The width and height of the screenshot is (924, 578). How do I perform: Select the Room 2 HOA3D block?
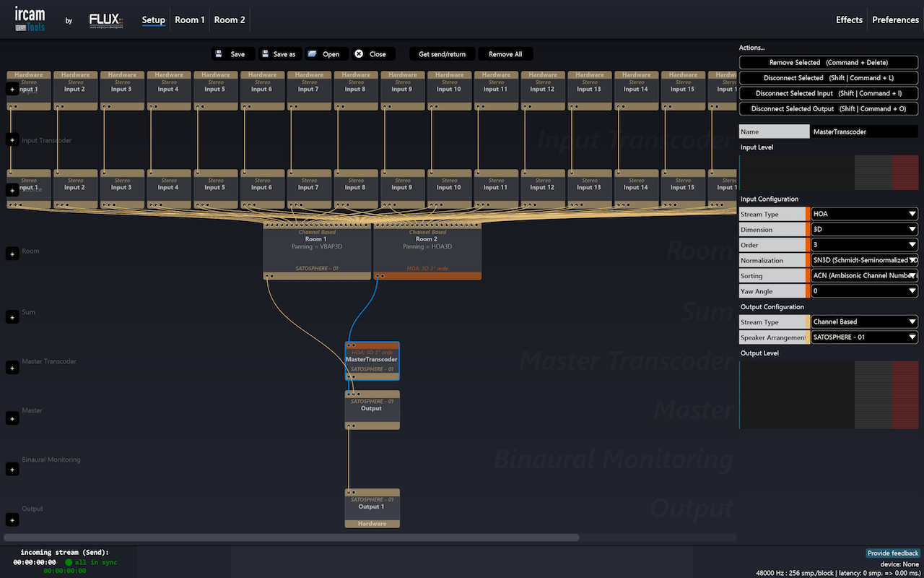[x=427, y=251]
